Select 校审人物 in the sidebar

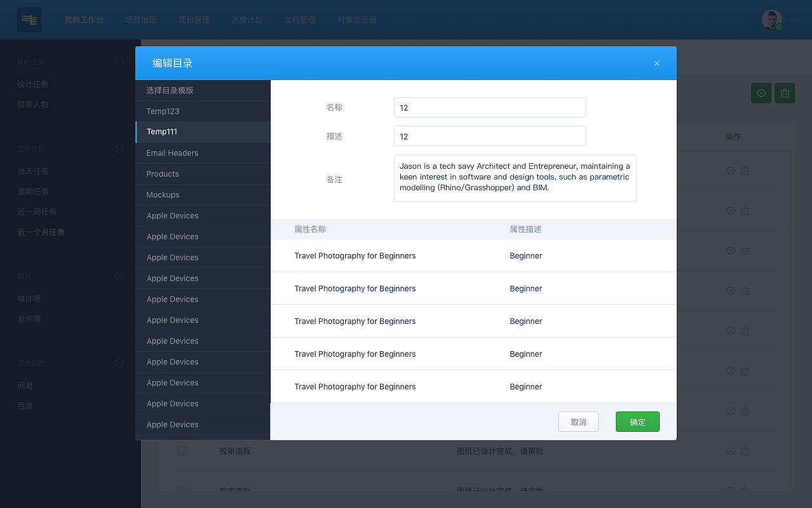tap(33, 105)
